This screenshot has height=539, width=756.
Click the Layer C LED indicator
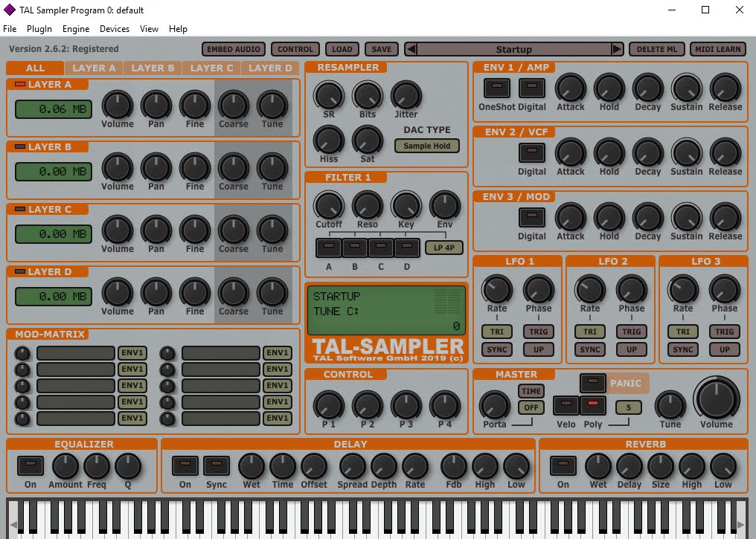click(20, 209)
